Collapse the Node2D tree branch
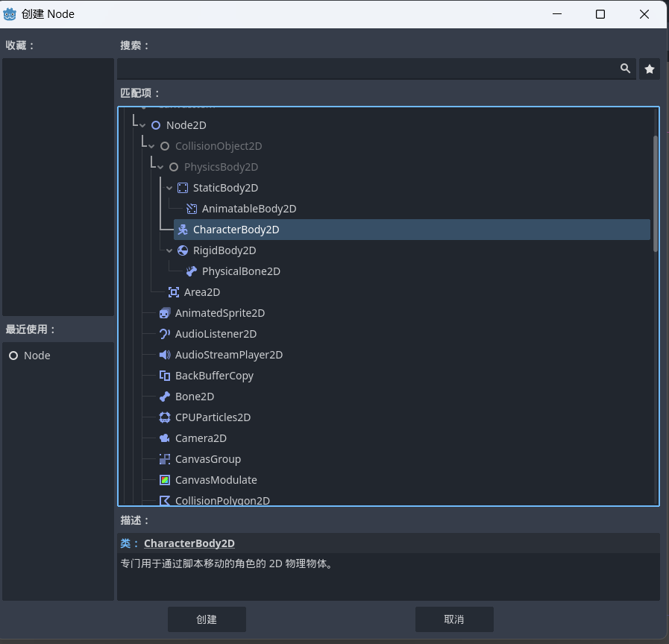Image resolution: width=669 pixels, height=644 pixels. pos(142,125)
